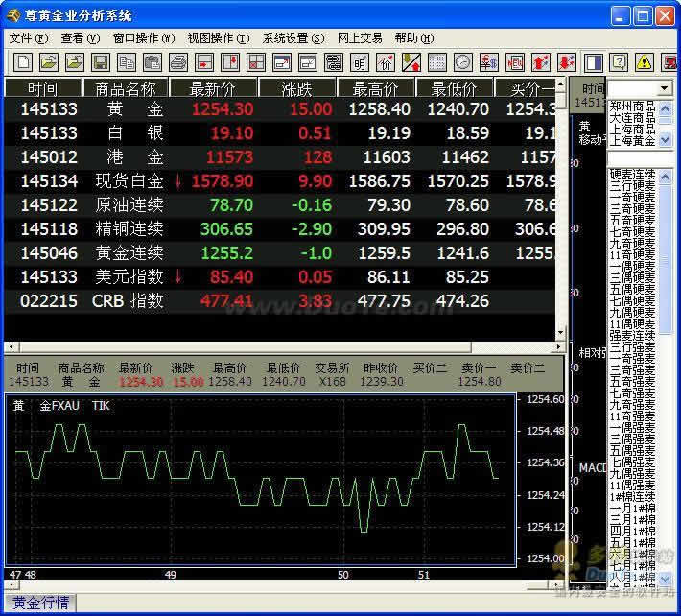681x616 pixels.
Task: Click the open-folder icon beside the floppy disk icon
Action: pos(74,63)
